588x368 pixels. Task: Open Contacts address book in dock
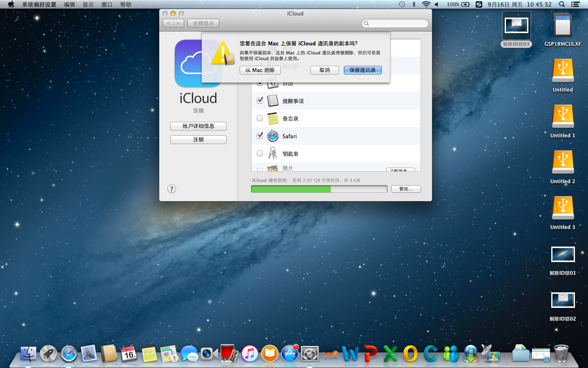[109, 354]
